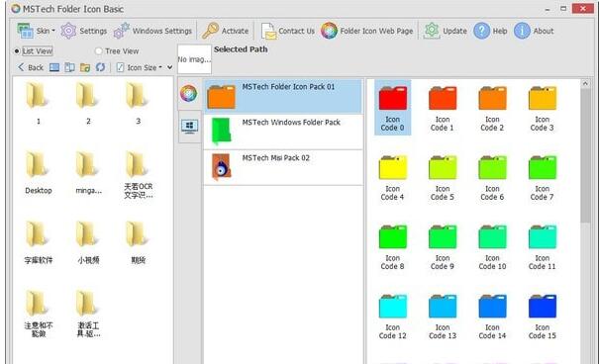Choose blue folder Icon Code 14
The image size is (599, 364).
coord(492,317)
